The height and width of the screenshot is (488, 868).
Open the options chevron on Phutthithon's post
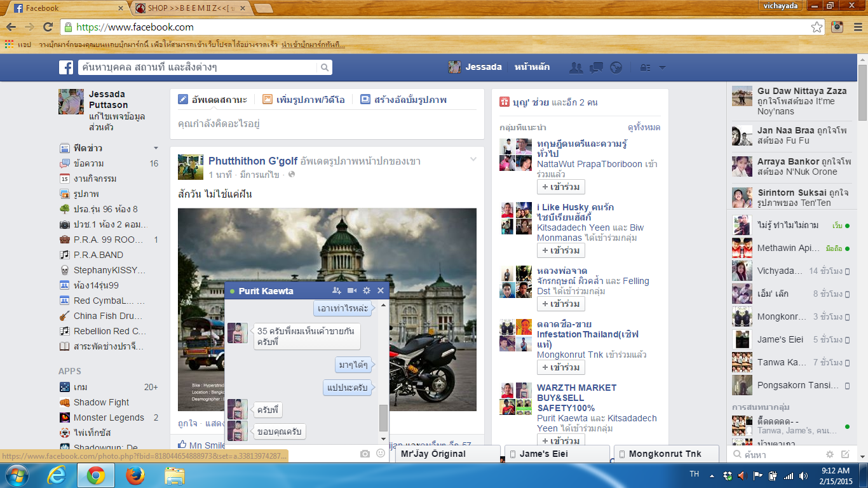pos(473,159)
